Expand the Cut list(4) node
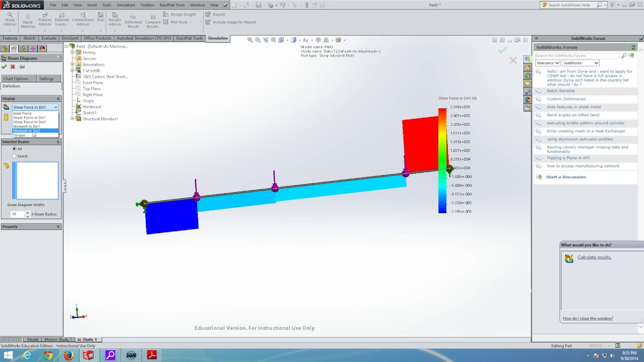The height and width of the screenshot is (362, 644). [72, 70]
